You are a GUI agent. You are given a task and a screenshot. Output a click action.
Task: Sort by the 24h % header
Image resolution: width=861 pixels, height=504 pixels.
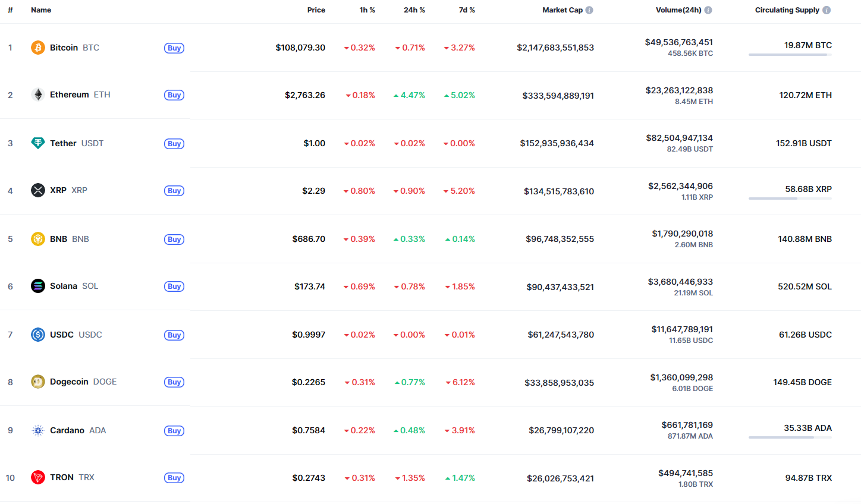(x=414, y=10)
